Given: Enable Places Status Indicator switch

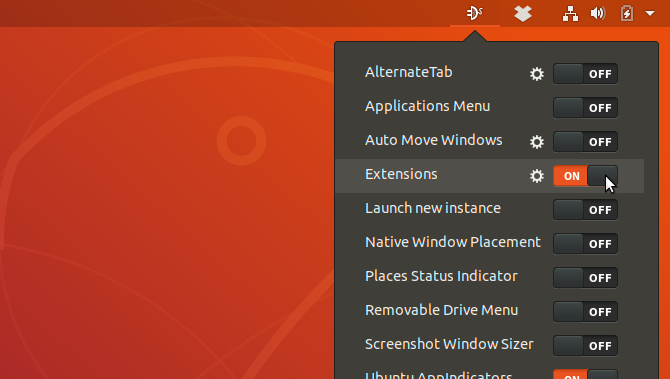Looking at the screenshot, I should pos(585,278).
